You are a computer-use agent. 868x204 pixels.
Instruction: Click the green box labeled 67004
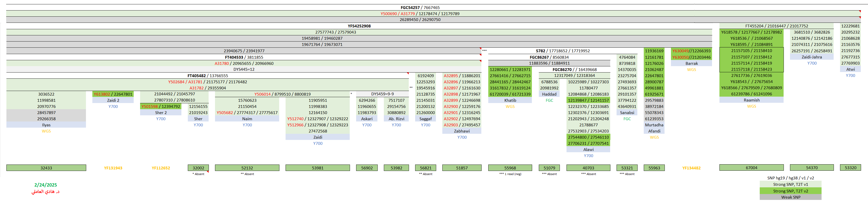click(751, 168)
